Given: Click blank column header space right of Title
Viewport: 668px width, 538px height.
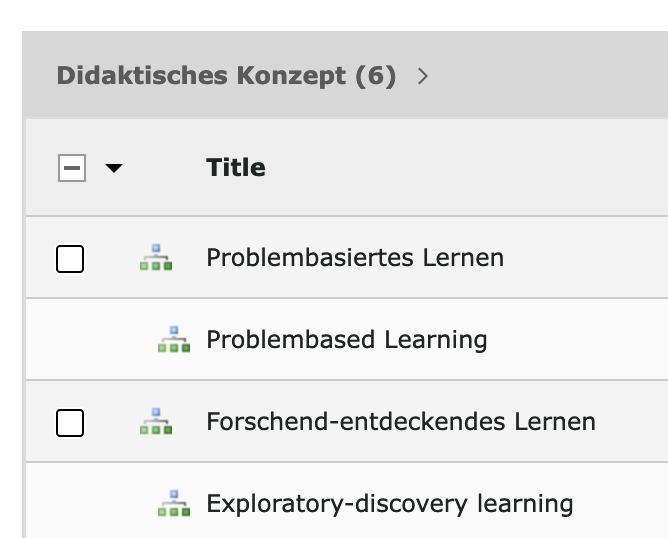Looking at the screenshot, I should click(469, 167).
